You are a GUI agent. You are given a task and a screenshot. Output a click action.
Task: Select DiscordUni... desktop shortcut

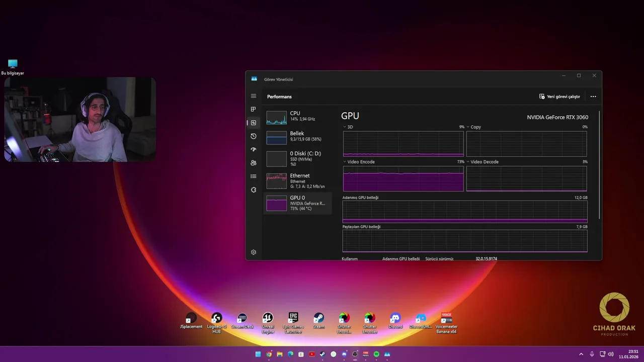click(x=421, y=321)
